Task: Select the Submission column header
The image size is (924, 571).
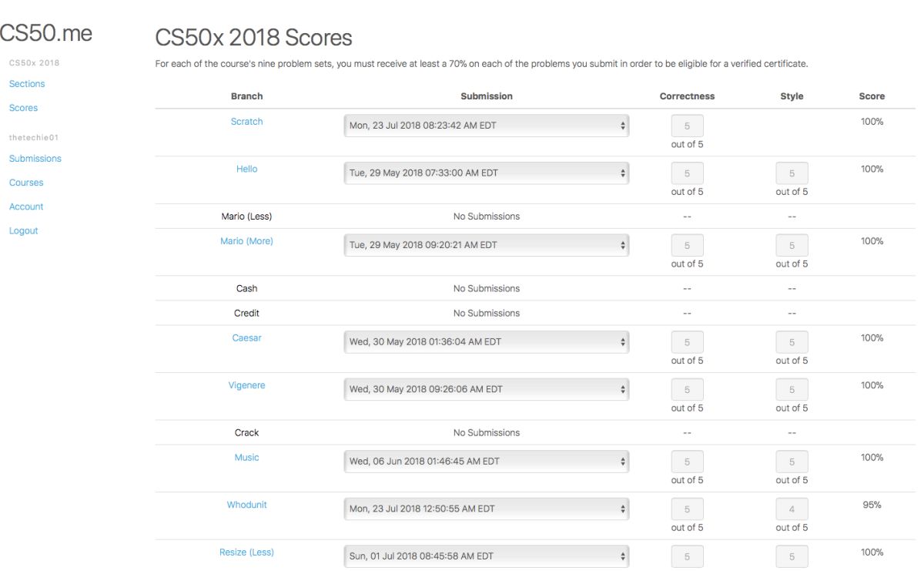Action: (487, 96)
